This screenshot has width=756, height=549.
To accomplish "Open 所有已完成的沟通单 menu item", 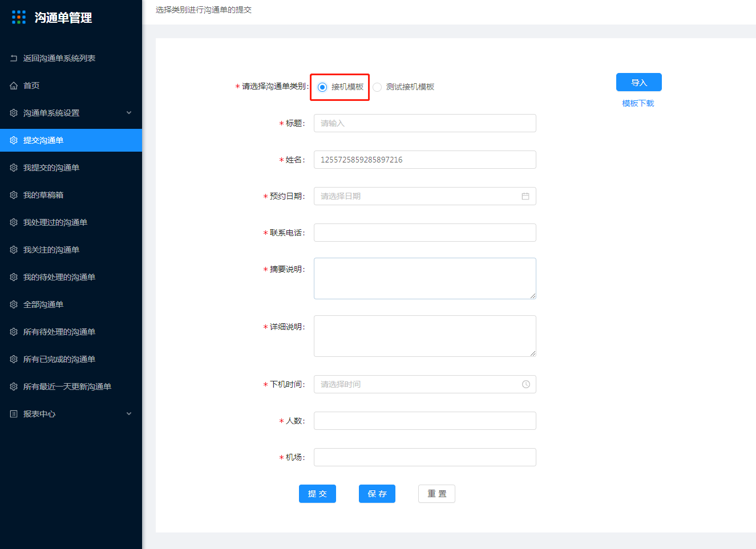I will click(71, 359).
